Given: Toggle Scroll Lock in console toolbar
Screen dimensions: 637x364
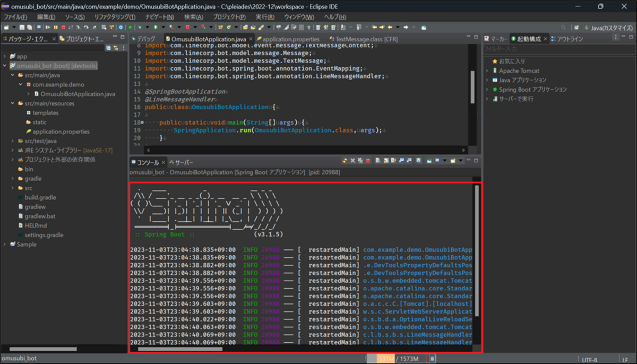Looking at the screenshot, I should click(x=386, y=160).
